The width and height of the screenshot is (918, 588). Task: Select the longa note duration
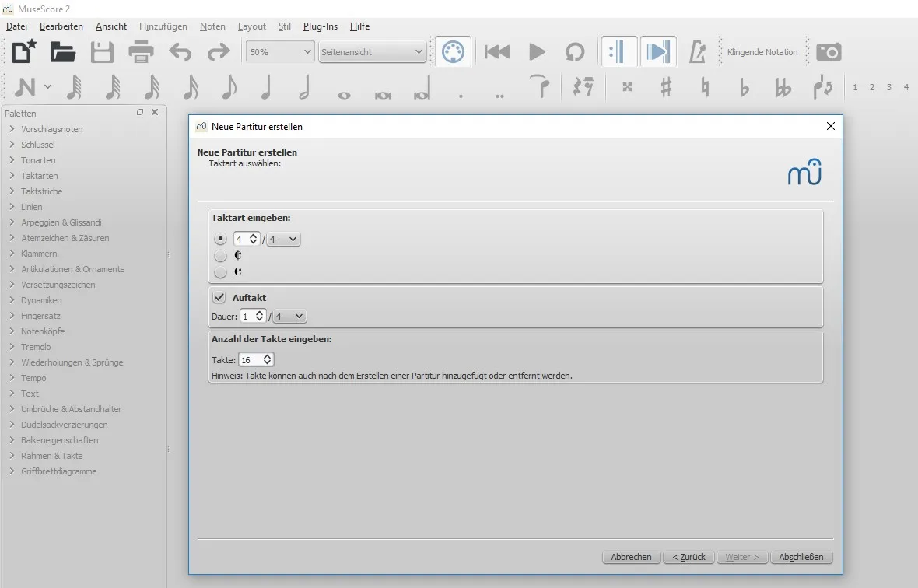click(422, 87)
